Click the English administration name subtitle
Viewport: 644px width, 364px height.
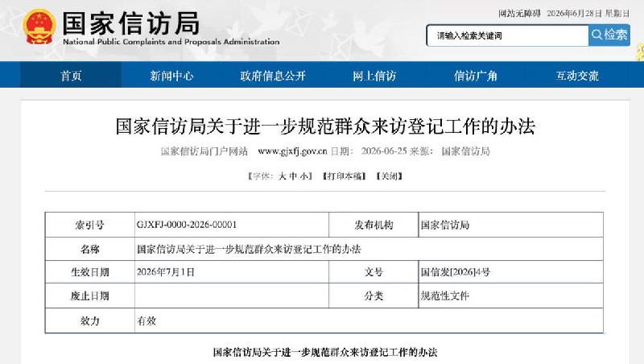(171, 42)
